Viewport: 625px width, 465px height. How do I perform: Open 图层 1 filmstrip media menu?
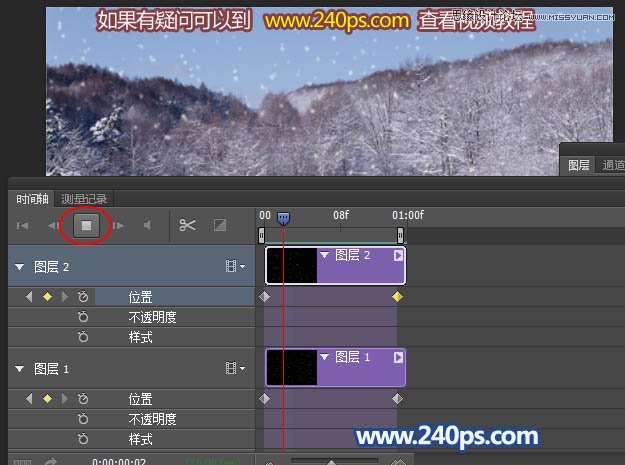[x=235, y=368]
